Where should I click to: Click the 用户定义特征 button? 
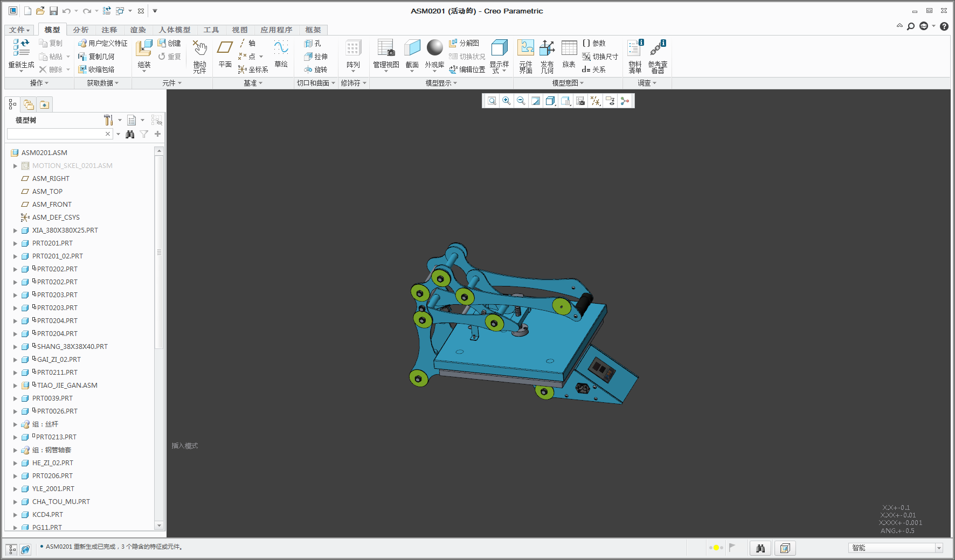(x=103, y=43)
